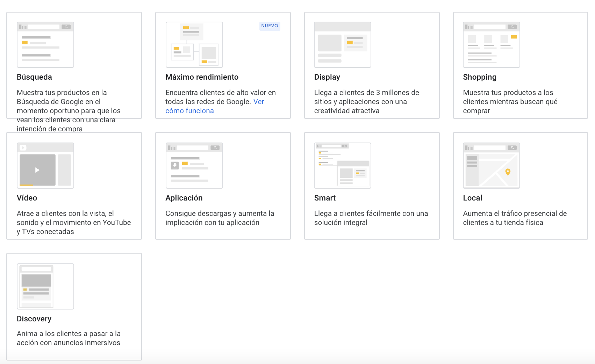Click text 'Aumenta el tráfico presencial'
This screenshot has height=364, width=595.
[515, 218]
